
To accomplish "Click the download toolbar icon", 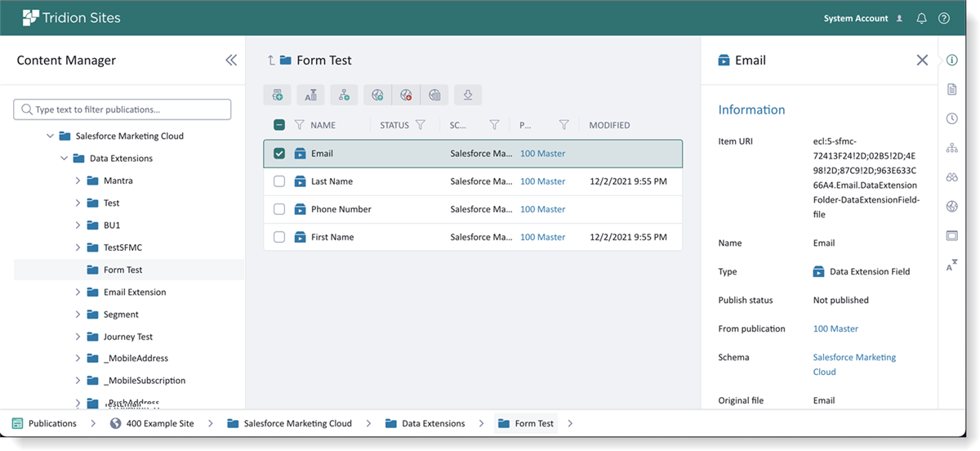I will coord(468,95).
